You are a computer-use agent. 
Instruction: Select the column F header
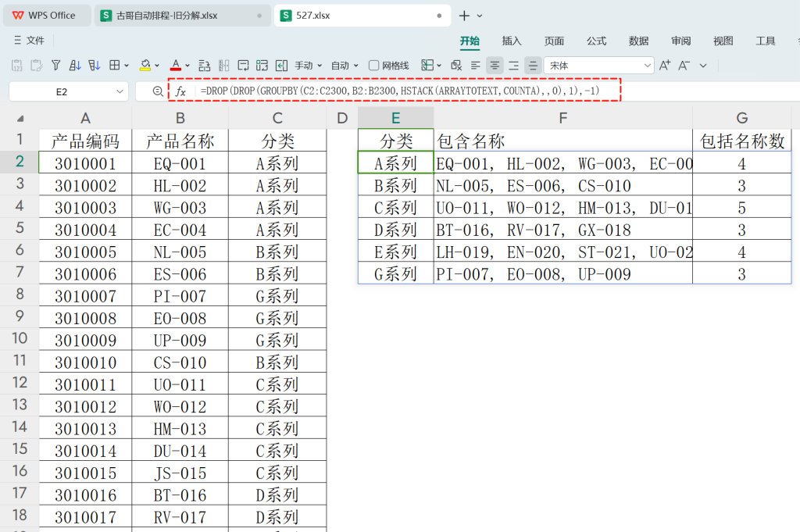pyautogui.click(x=562, y=118)
